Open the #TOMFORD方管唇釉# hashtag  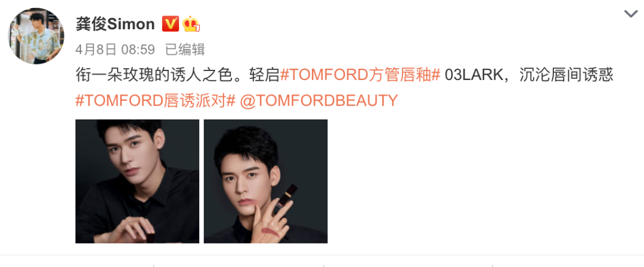pyautogui.click(x=360, y=75)
